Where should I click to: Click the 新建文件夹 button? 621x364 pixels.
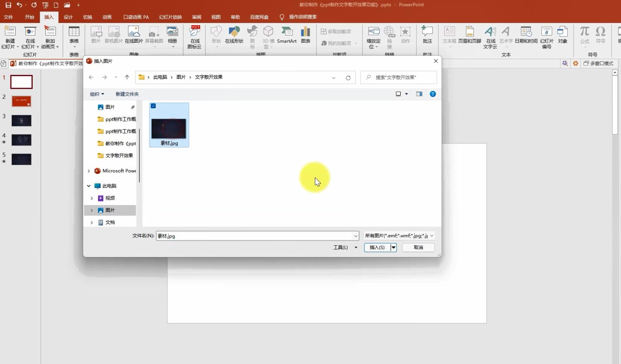pyautogui.click(x=127, y=94)
